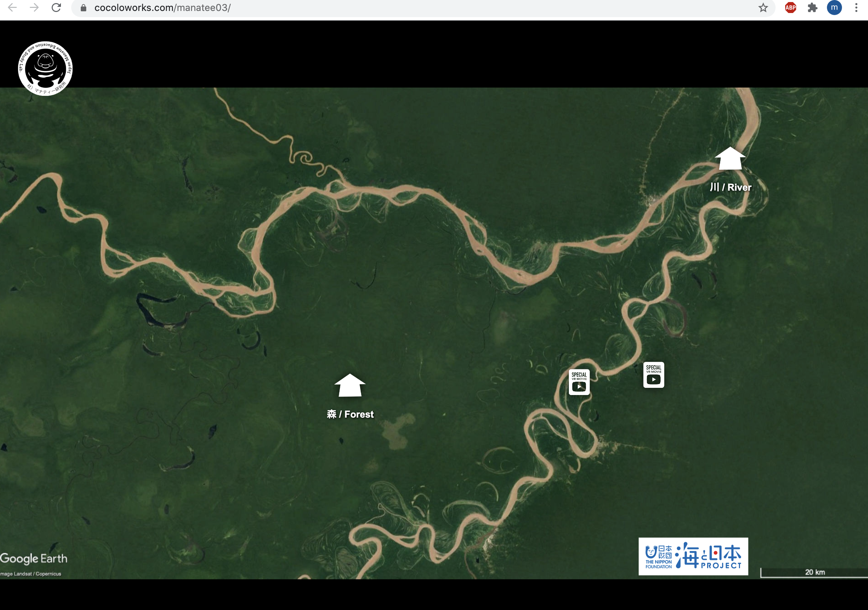The height and width of the screenshot is (610, 868).
Task: Open the 'm' profile avatar
Action: click(834, 8)
